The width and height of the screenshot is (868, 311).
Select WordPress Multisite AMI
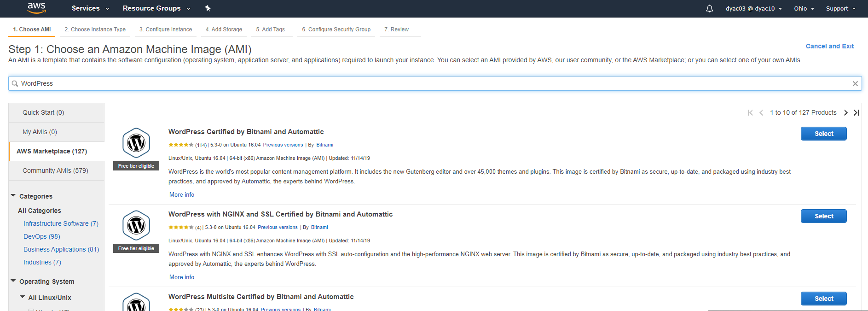[823, 299]
